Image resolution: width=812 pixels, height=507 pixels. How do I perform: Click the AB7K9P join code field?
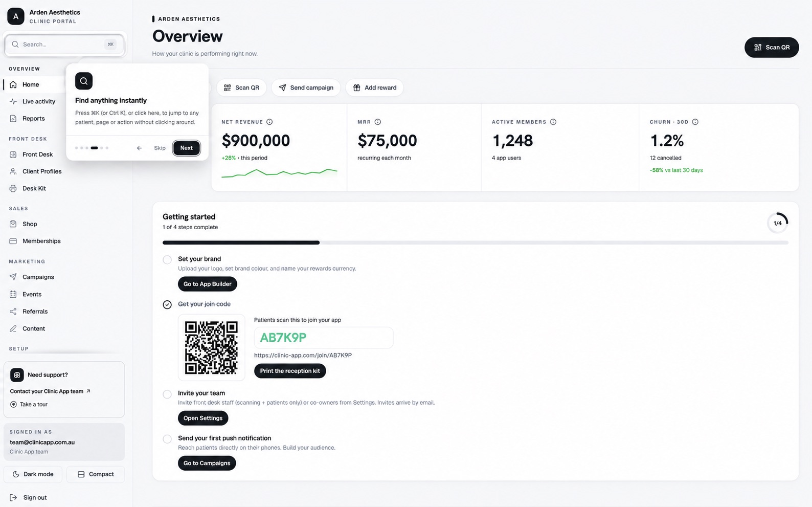pyautogui.click(x=324, y=338)
